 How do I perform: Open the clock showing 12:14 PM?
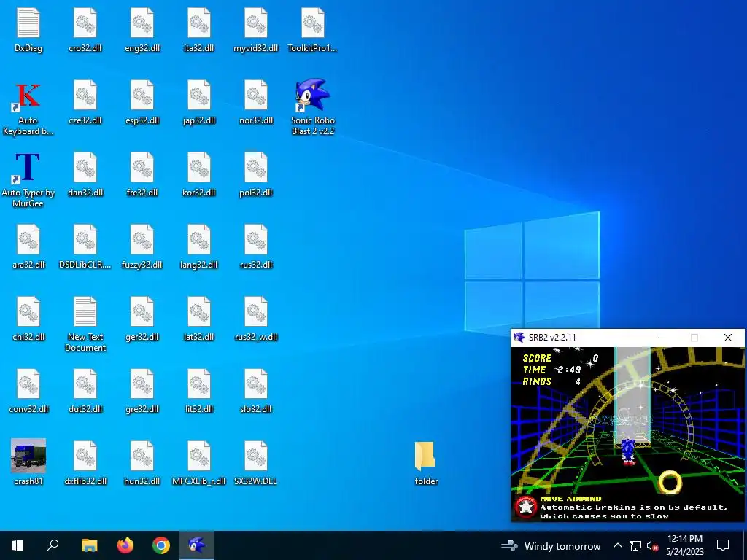[684, 545]
